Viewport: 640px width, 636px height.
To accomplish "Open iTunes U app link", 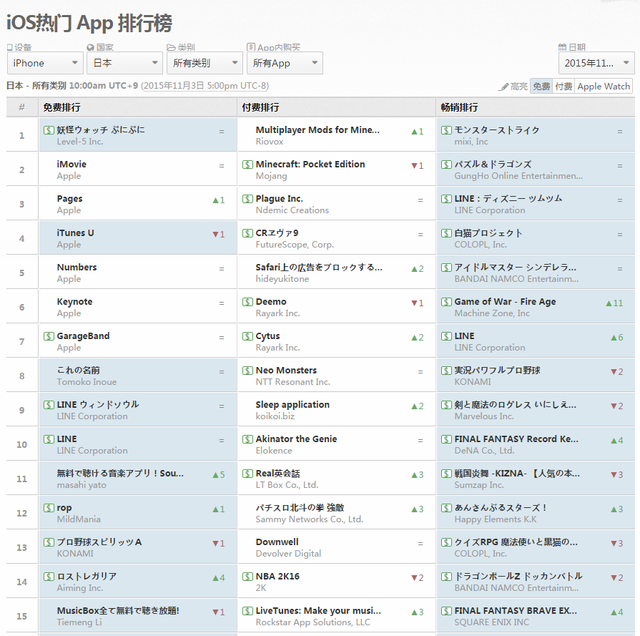I will coord(76,233).
